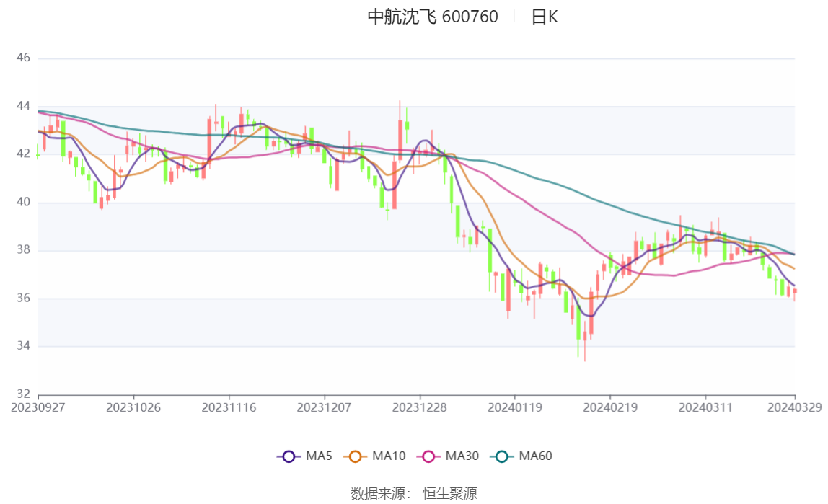Click the chart title 中航沈飞 600760
Screen dimensions: 828x504
pyautogui.click(x=433, y=17)
